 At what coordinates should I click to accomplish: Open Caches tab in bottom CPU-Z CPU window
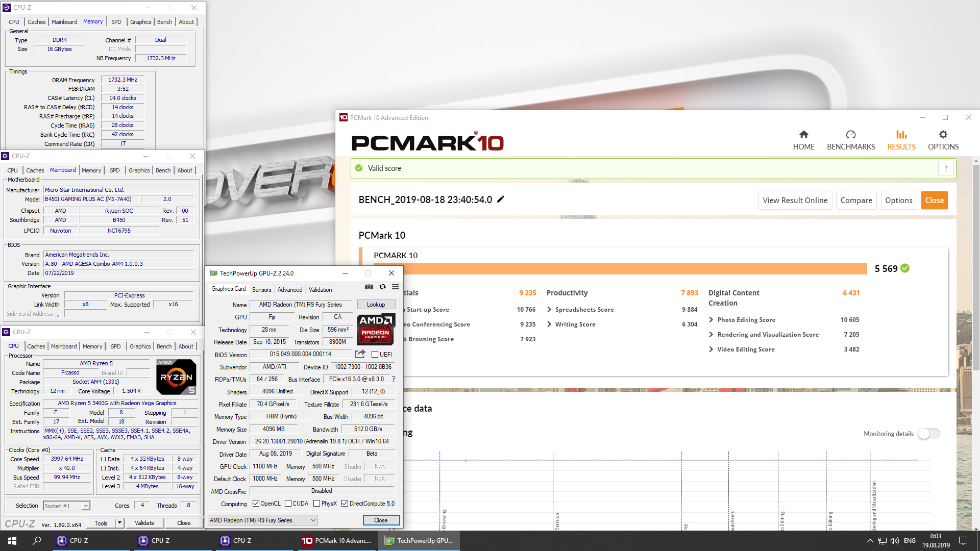pyautogui.click(x=36, y=346)
